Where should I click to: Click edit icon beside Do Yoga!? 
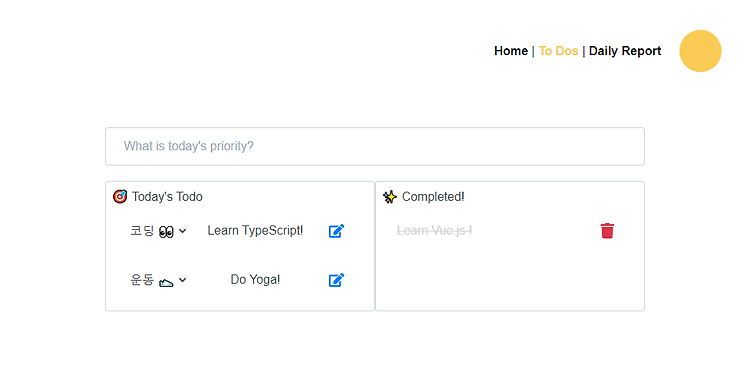click(x=336, y=280)
